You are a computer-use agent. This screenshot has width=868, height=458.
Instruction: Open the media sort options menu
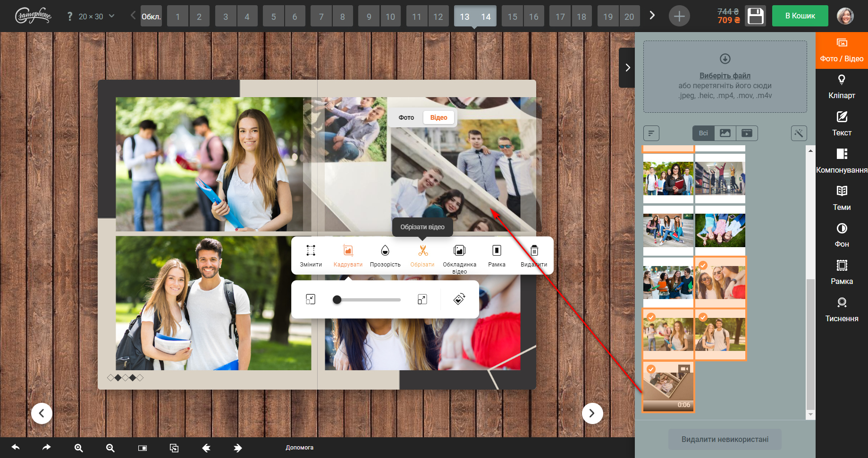[651, 133]
